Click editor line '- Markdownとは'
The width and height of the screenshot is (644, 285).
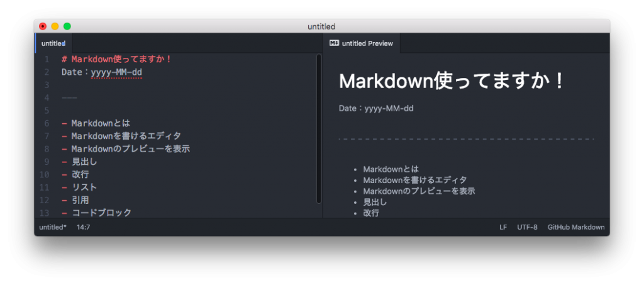pos(96,123)
